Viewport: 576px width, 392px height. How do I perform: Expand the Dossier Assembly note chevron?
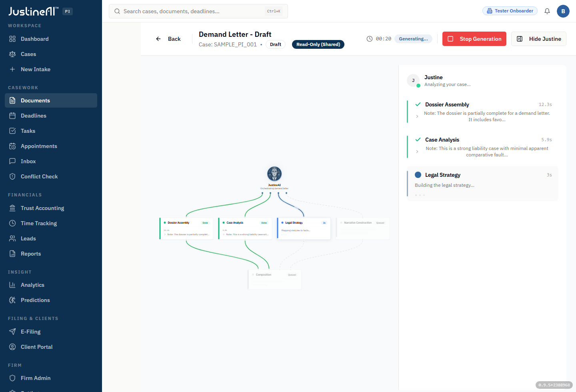pyautogui.click(x=417, y=116)
